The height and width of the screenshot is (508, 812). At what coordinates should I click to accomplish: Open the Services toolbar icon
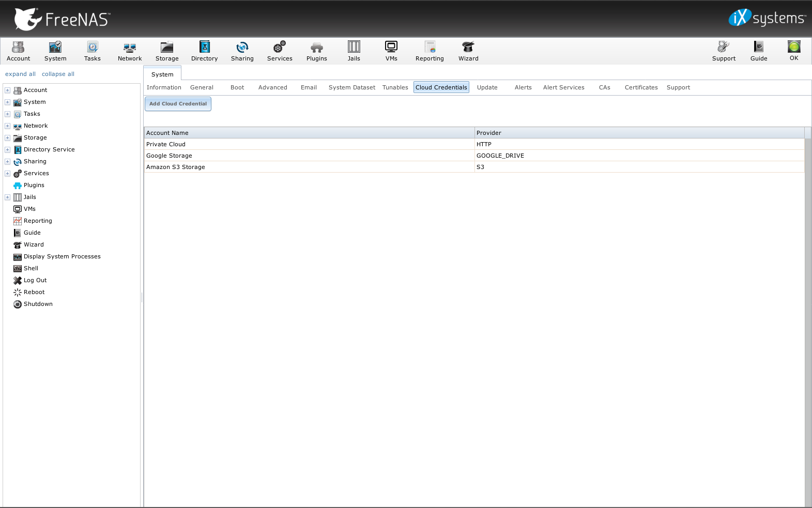pyautogui.click(x=280, y=51)
